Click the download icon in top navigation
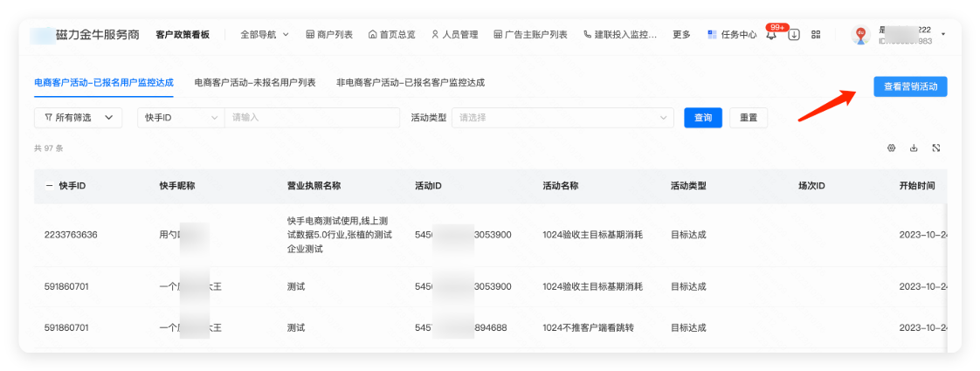This screenshot has width=980, height=371. pos(794,35)
